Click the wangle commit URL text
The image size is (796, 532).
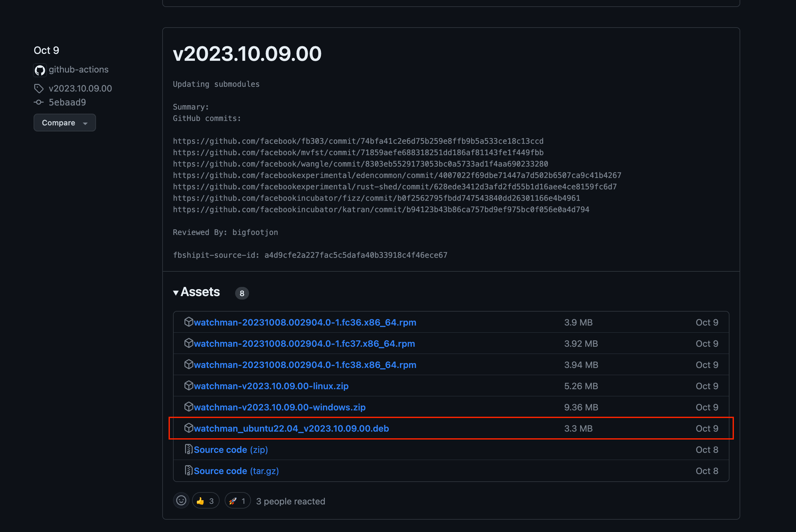(361, 164)
